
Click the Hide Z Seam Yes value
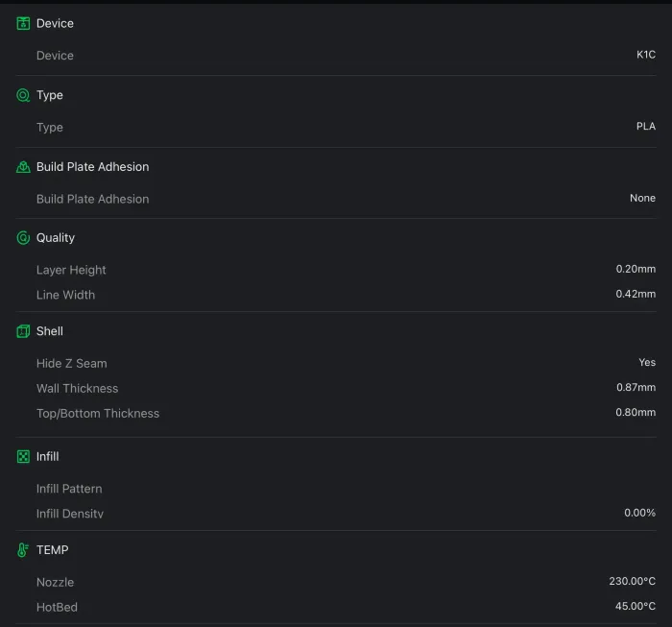pos(647,363)
